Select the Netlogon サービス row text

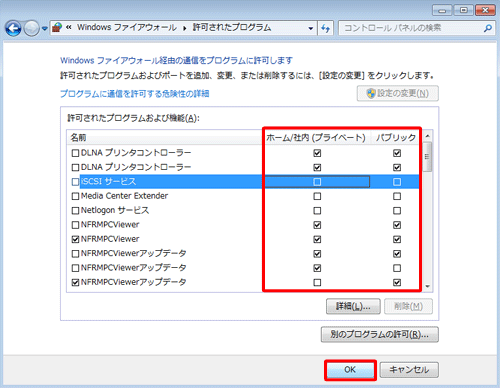pos(115,210)
